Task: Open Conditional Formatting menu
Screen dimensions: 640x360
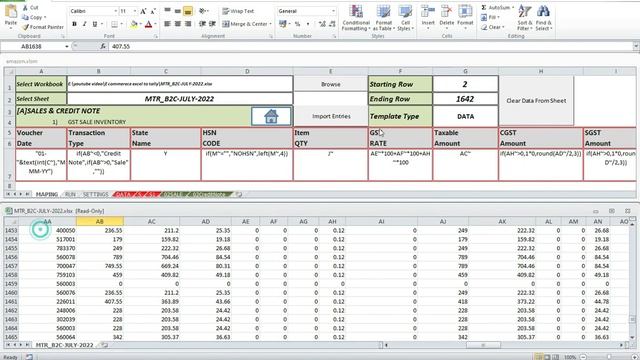Action: click(x=356, y=18)
